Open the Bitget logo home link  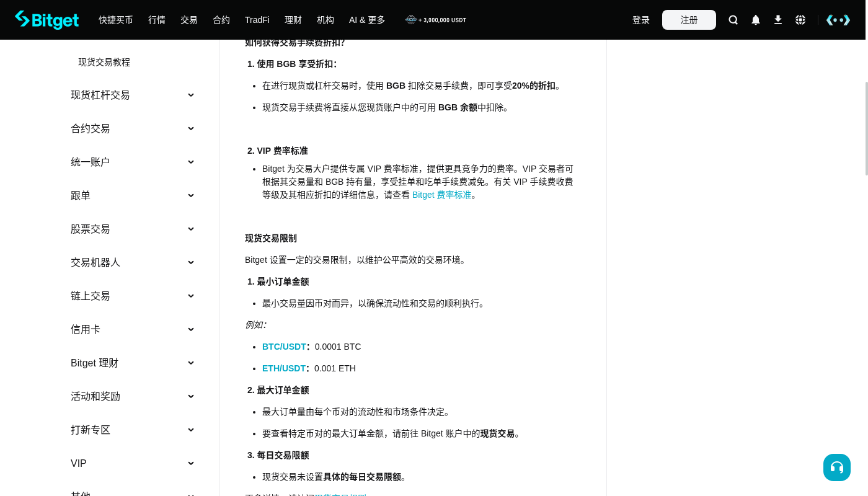[x=47, y=20]
